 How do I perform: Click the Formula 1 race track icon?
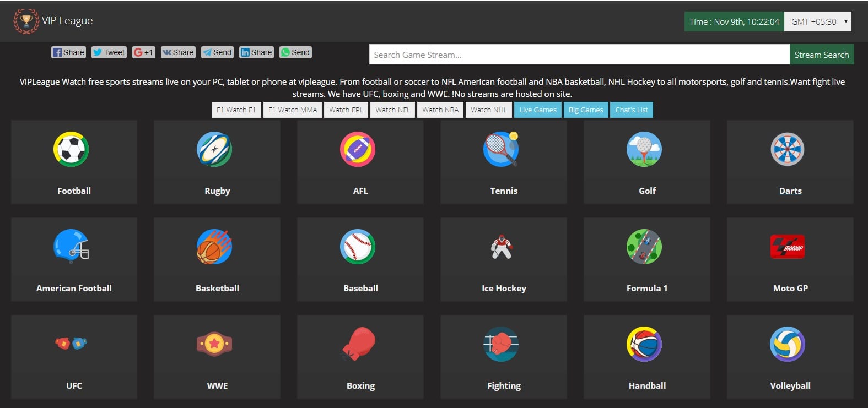[644, 247]
